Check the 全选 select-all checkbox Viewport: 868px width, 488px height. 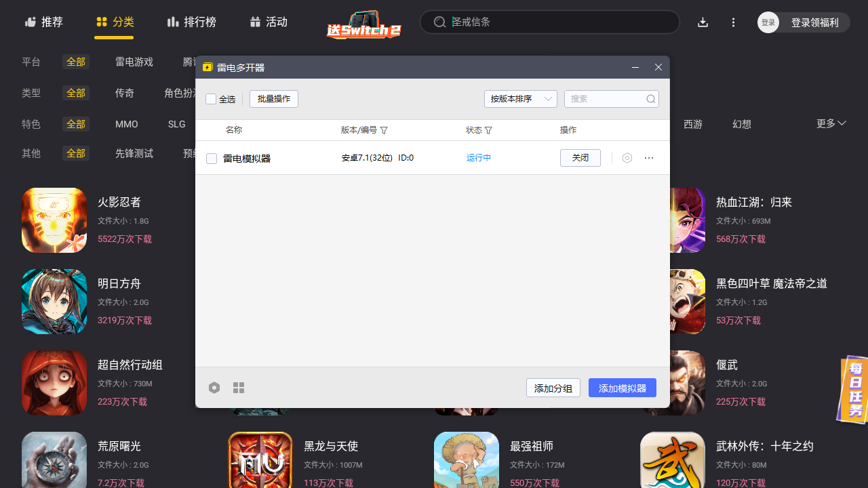pos(211,98)
